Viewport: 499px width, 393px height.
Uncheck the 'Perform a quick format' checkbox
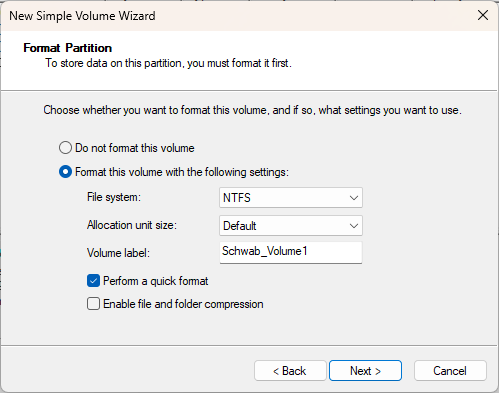tap(93, 281)
